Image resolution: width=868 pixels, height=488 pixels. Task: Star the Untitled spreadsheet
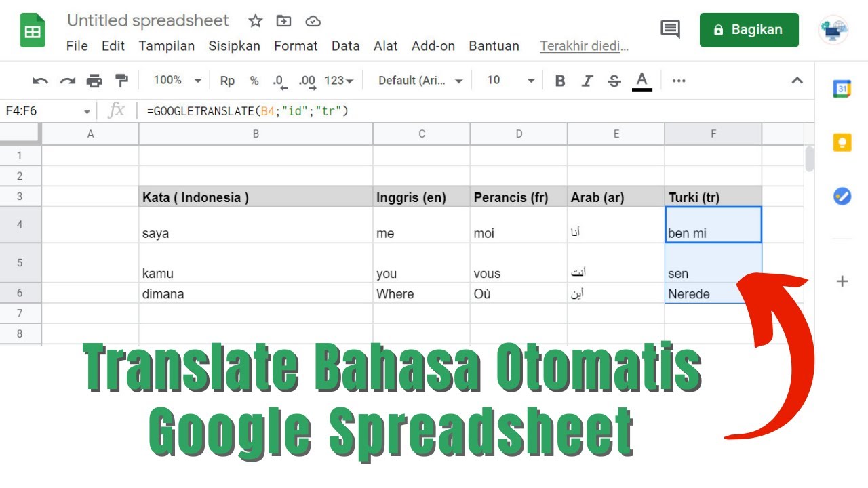point(255,21)
